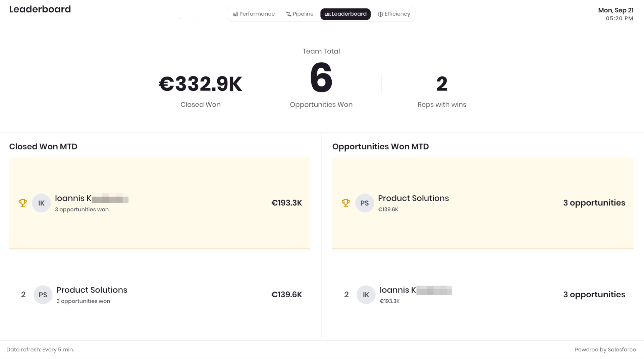This screenshot has width=644, height=359.
Task: Open the Efficiency tab
Action: (x=394, y=14)
